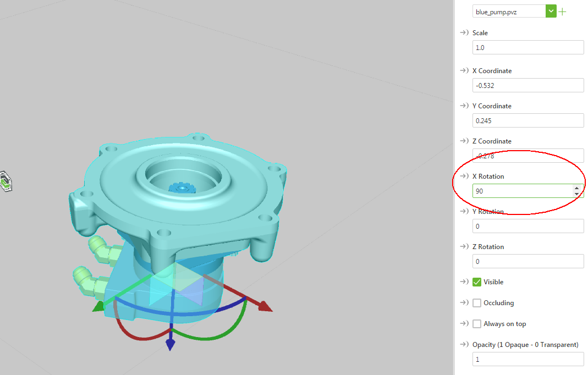
Task: Click the Scale input field
Action: pyautogui.click(x=528, y=48)
